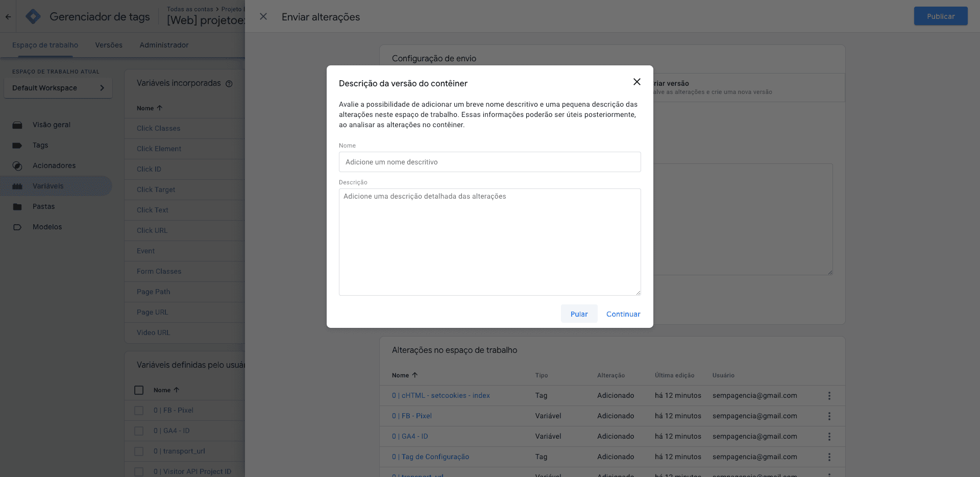Click the Click ID built-in variable
This screenshot has height=477, width=980.
point(149,169)
